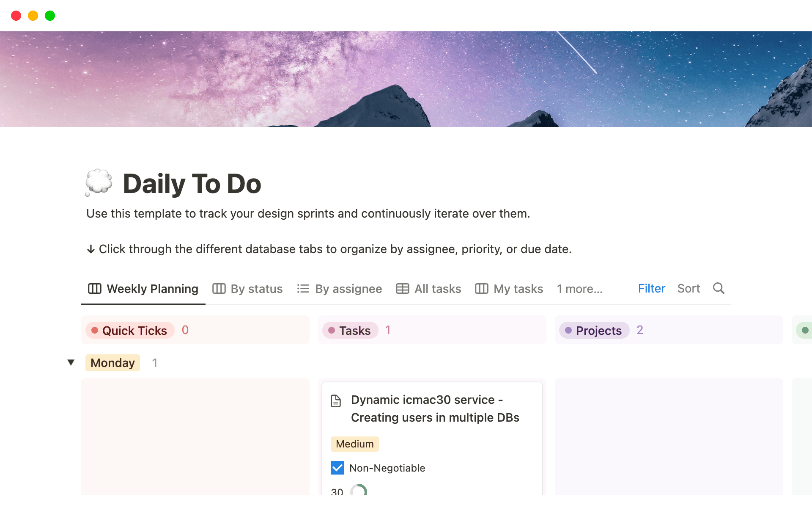
Task: Click the Quick Ticks column label
Action: point(134,330)
